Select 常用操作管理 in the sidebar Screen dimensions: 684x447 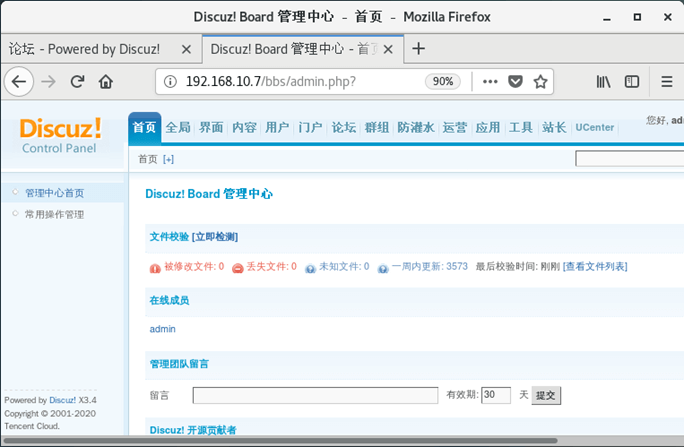[x=55, y=215]
